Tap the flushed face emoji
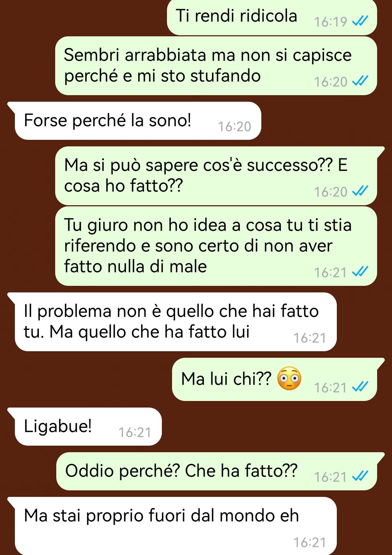Viewport: 392px width, 555px height. click(x=289, y=378)
